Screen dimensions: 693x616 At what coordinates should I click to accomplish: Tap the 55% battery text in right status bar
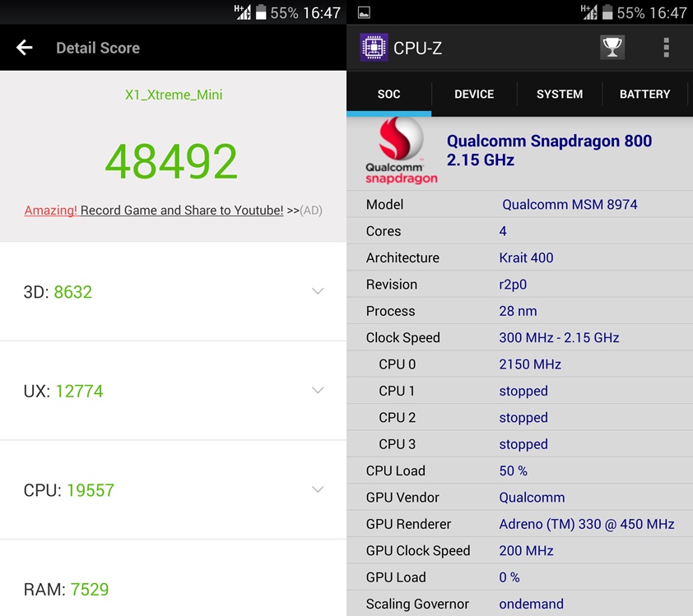630,13
